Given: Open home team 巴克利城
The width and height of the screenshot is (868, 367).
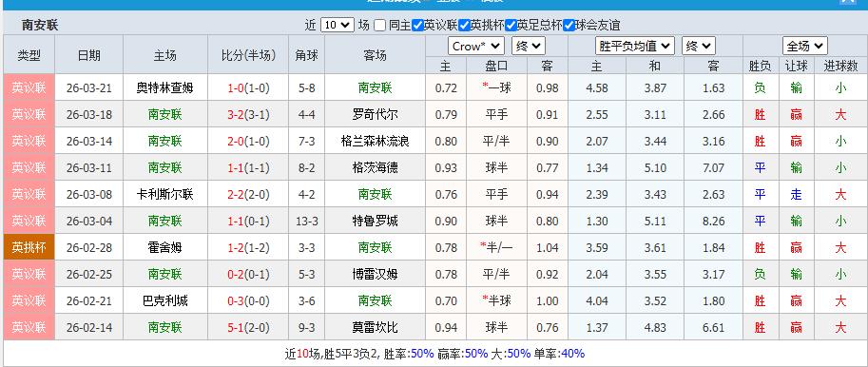Looking at the screenshot, I should [165, 300].
